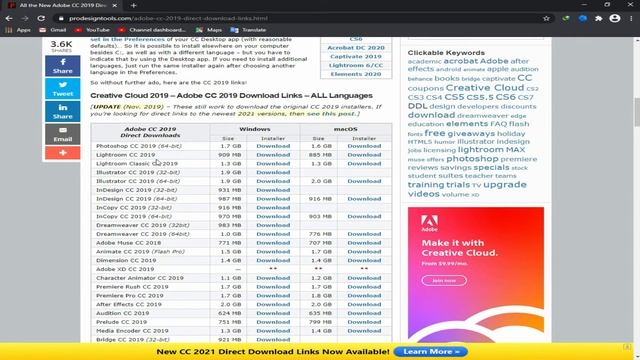Viewport: 640px width, 360px height.
Task: Open YouTube bookmark
Action: 92,30
